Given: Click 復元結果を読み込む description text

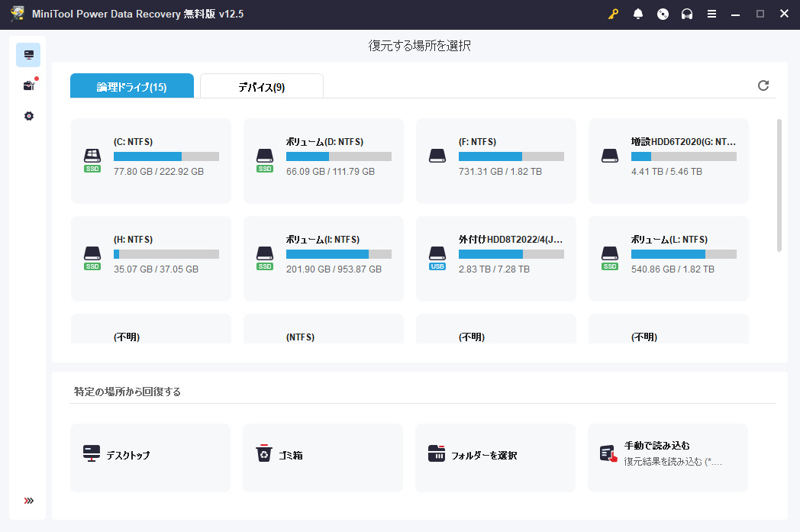Looking at the screenshot, I should click(673, 462).
